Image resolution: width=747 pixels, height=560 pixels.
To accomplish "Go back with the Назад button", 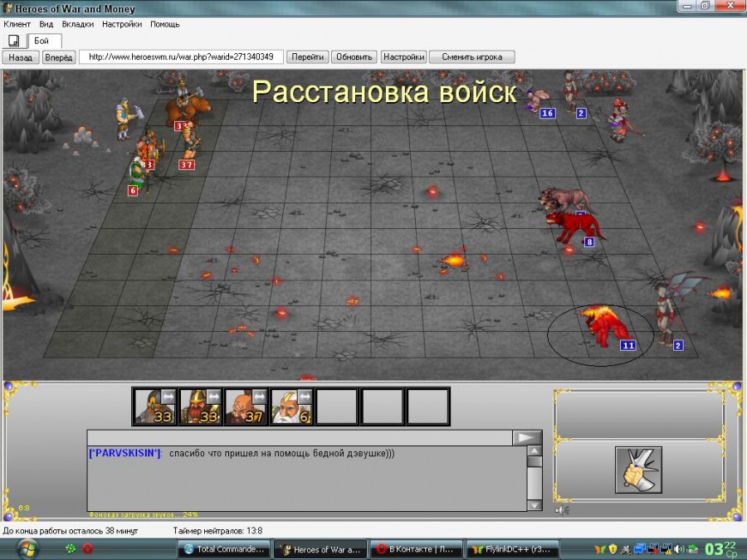I will point(20,57).
